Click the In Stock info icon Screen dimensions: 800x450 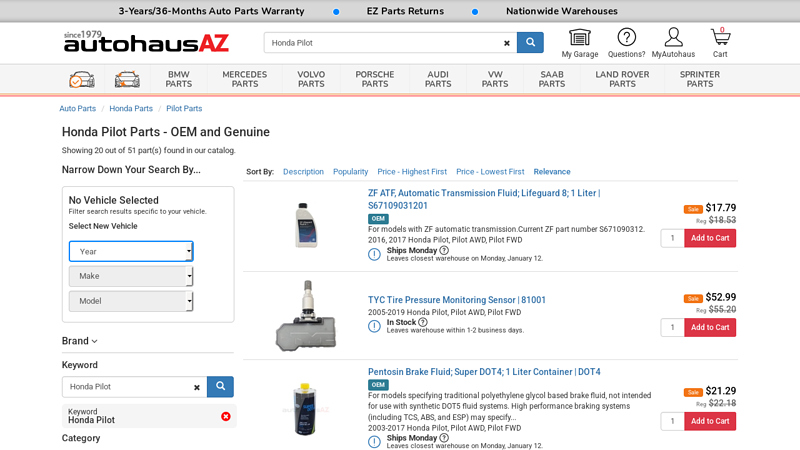pos(423,322)
